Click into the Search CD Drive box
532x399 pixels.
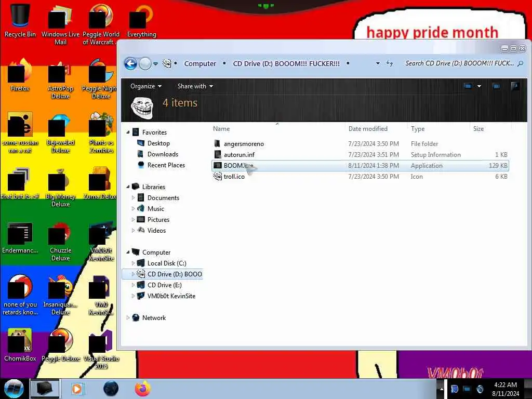pos(459,63)
